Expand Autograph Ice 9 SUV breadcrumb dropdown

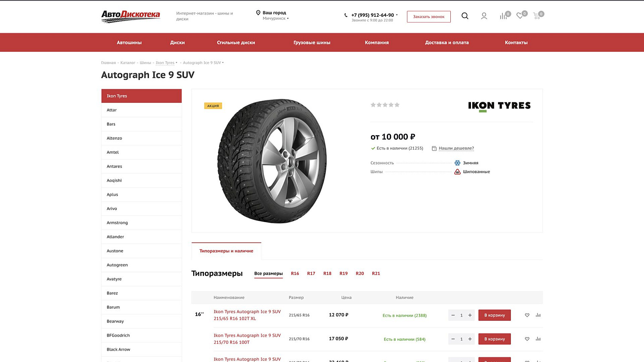[x=223, y=63]
